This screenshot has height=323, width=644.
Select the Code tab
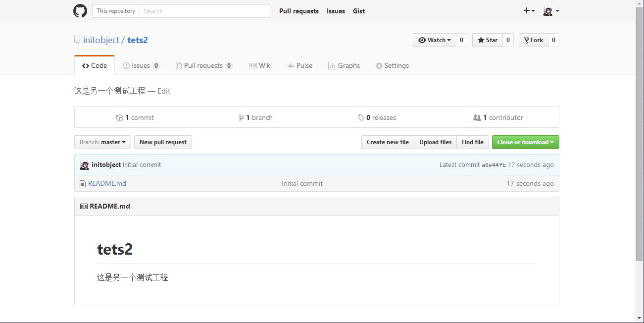(95, 65)
